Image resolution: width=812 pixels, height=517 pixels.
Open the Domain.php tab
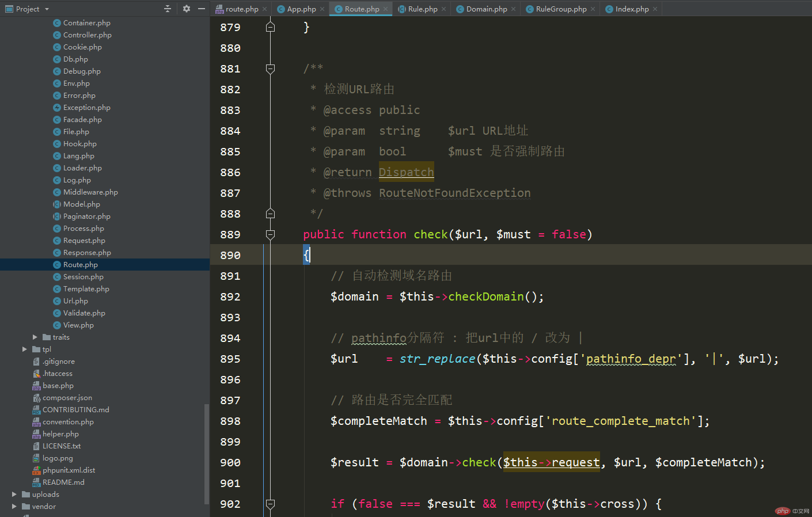point(487,9)
